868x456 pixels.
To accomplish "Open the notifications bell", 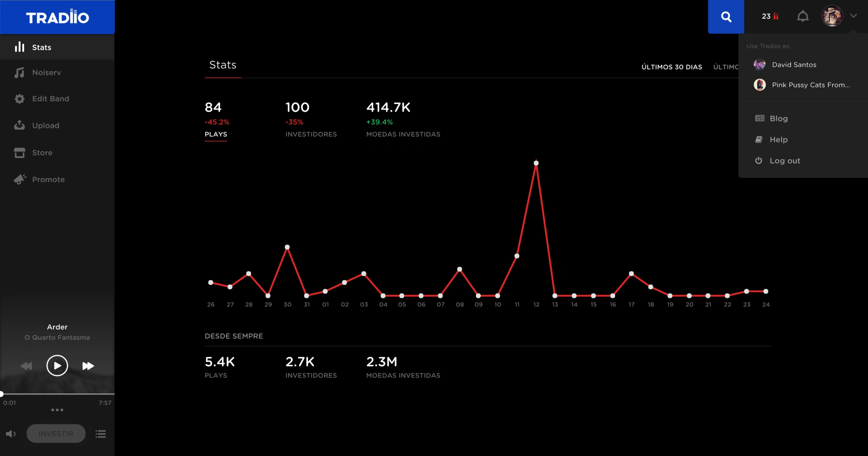I will (803, 16).
